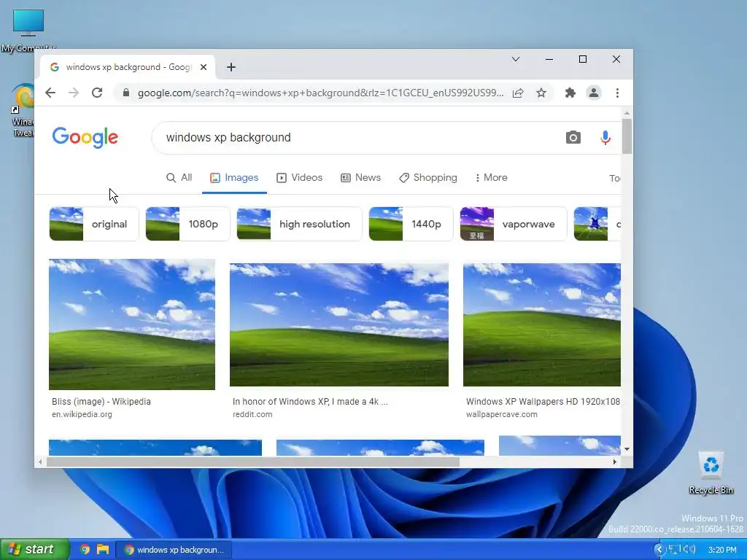Bookmark this page with the star
The image size is (747, 560).
click(x=541, y=93)
